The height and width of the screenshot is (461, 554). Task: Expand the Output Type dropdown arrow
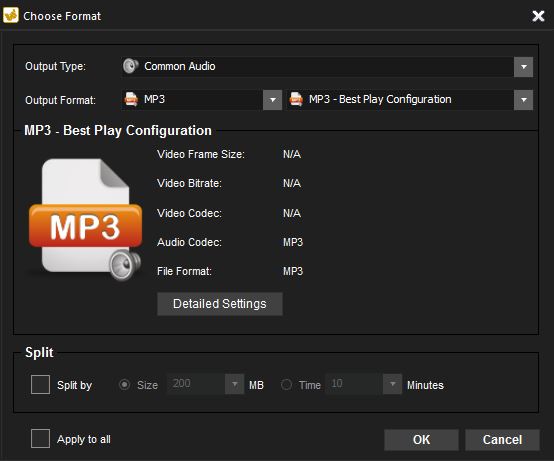(x=524, y=67)
